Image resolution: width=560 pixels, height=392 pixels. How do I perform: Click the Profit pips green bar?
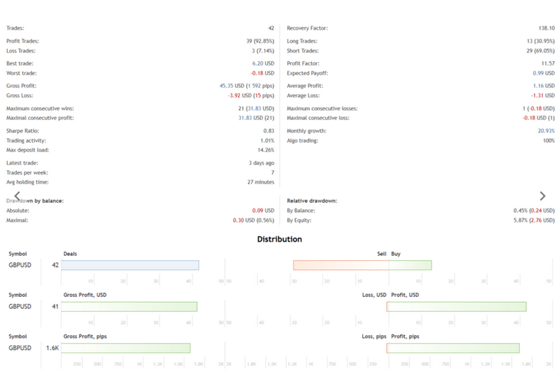pyautogui.click(x=454, y=348)
